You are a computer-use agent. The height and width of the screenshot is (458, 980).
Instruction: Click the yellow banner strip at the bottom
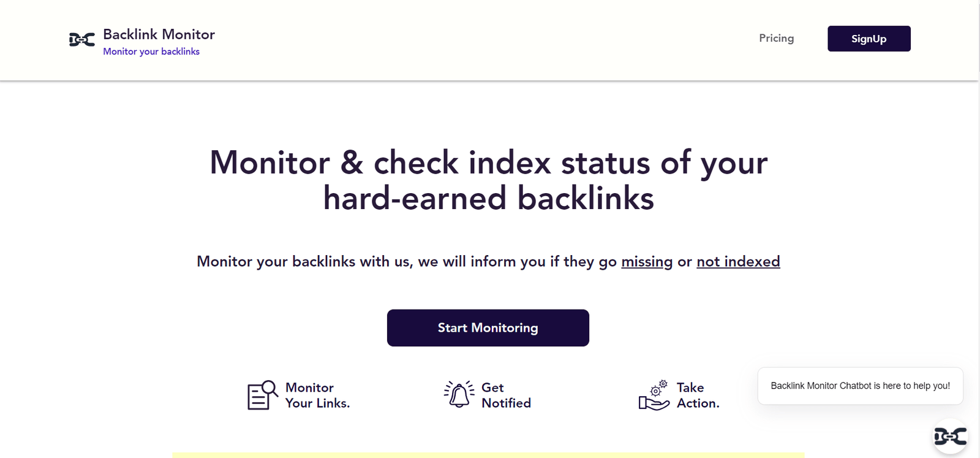coord(488,455)
